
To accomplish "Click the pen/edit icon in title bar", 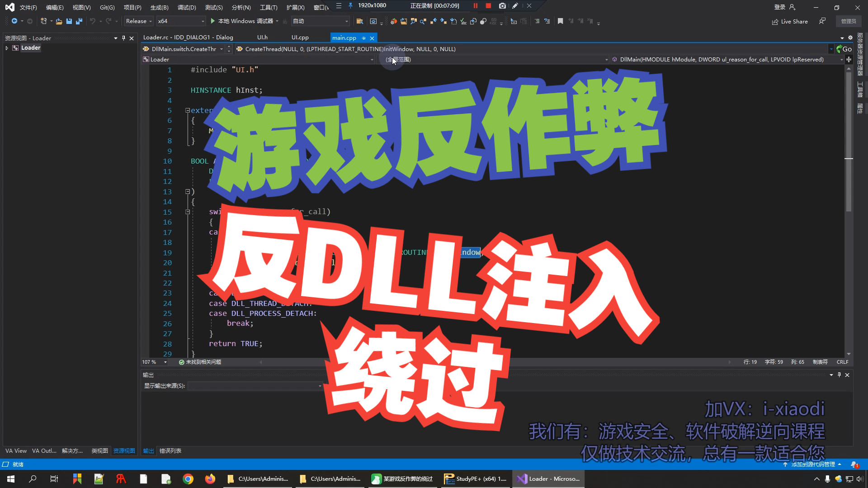I will pos(514,5).
